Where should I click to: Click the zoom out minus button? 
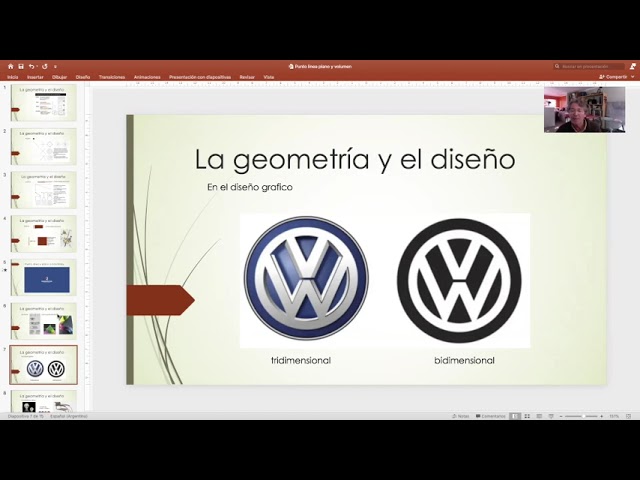pos(561,416)
